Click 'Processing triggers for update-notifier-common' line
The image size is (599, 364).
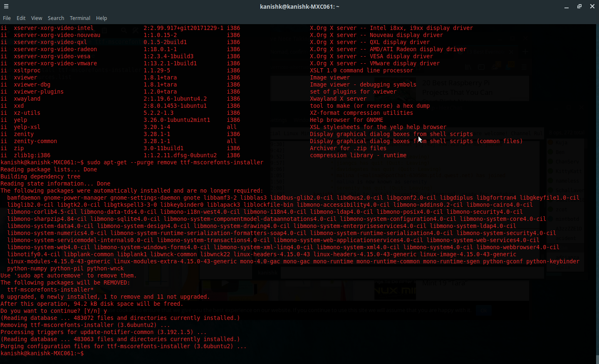(104, 332)
